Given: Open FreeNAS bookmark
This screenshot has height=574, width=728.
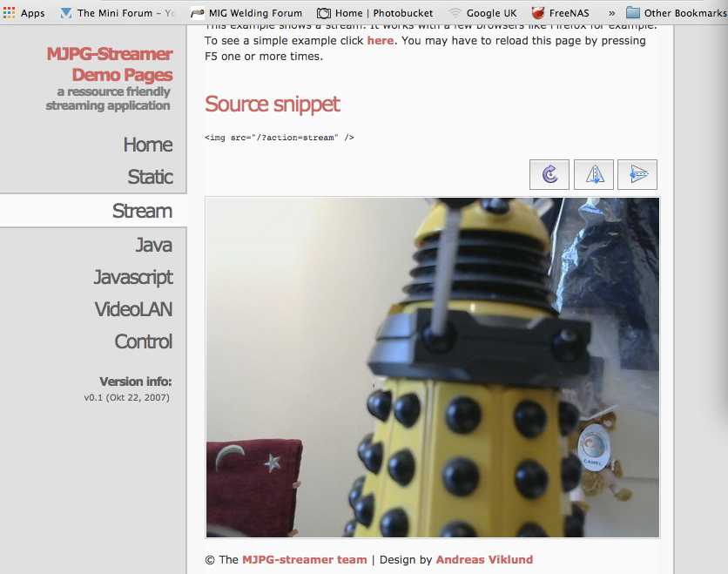Looking at the screenshot, I should click(561, 13).
